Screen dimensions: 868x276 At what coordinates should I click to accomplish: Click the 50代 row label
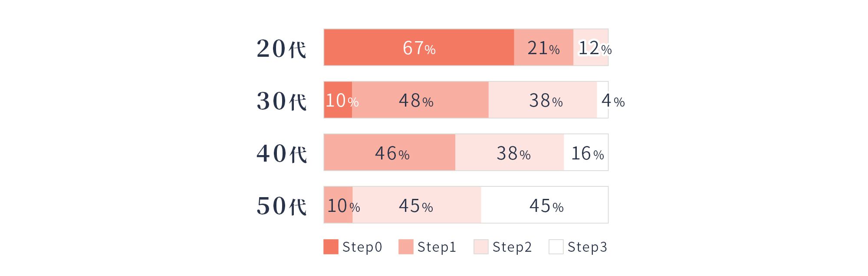click(281, 205)
